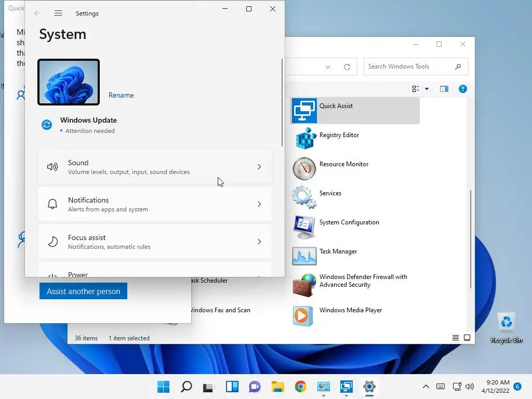Open the touch keyboard tray icon
This screenshot has width=532, height=399.
(x=441, y=387)
